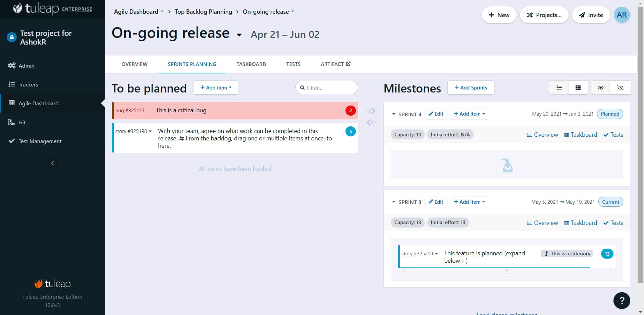Open the Overview tab
The width and height of the screenshot is (644, 315).
click(134, 64)
